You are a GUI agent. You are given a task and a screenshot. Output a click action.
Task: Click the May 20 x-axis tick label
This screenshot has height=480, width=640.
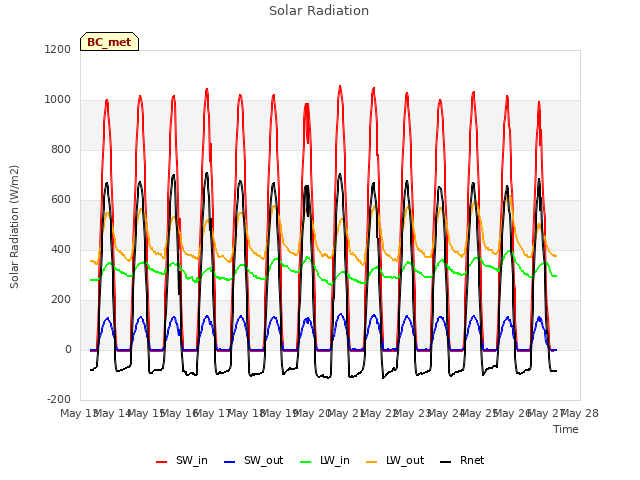click(x=313, y=413)
